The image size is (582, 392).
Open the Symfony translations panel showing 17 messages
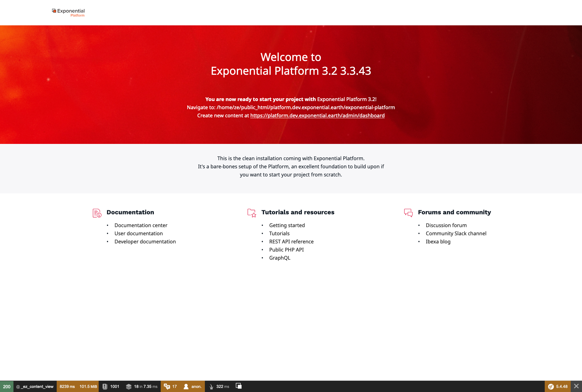(171, 386)
